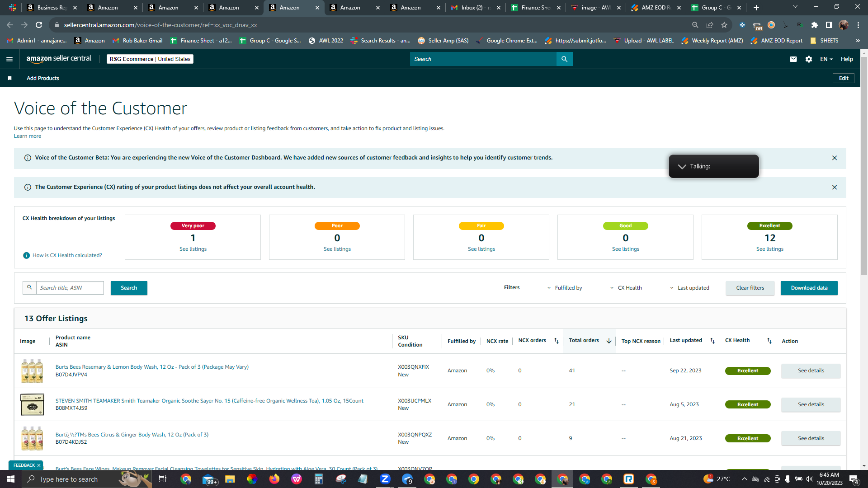The height and width of the screenshot is (488, 868).
Task: Sort by NCX orders column arrows
Action: pyautogui.click(x=557, y=341)
